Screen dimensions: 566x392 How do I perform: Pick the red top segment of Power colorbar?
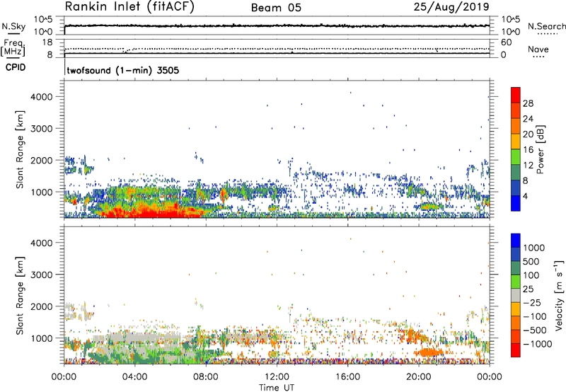pos(516,95)
